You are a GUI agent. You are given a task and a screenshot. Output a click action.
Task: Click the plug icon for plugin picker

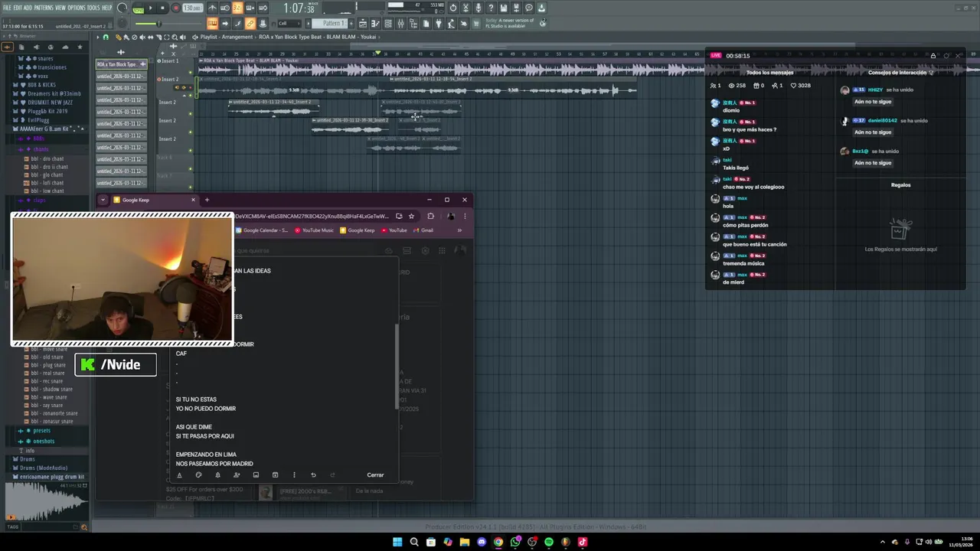click(439, 24)
